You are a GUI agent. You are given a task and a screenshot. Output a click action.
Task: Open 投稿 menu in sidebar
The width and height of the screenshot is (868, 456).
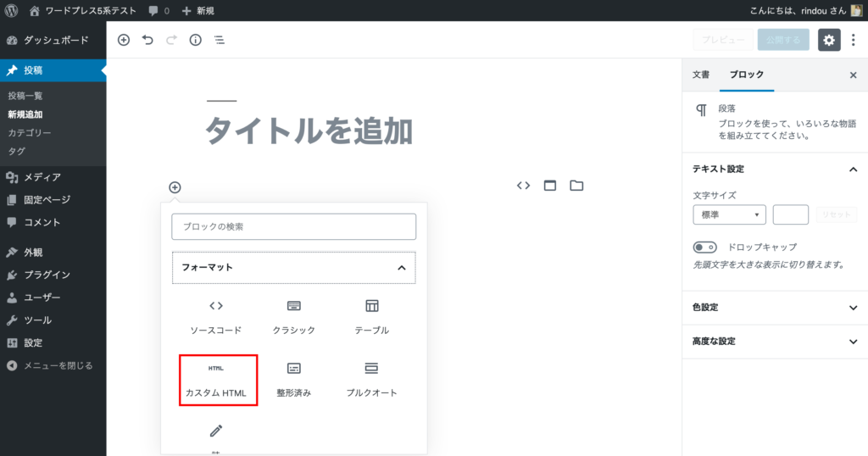[x=53, y=70]
